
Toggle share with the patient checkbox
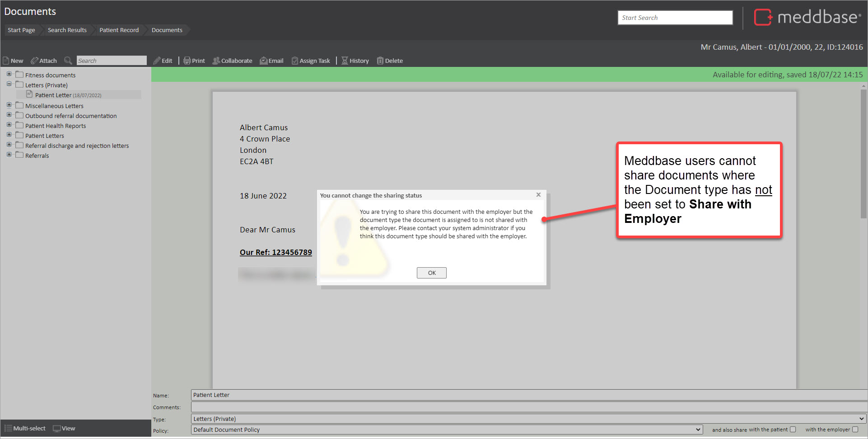coord(793,430)
